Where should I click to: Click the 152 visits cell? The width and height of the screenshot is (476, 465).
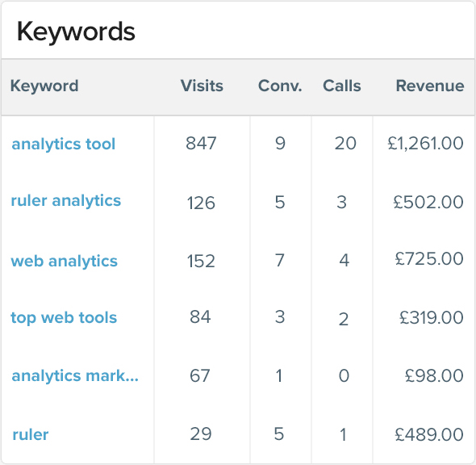[x=201, y=262]
